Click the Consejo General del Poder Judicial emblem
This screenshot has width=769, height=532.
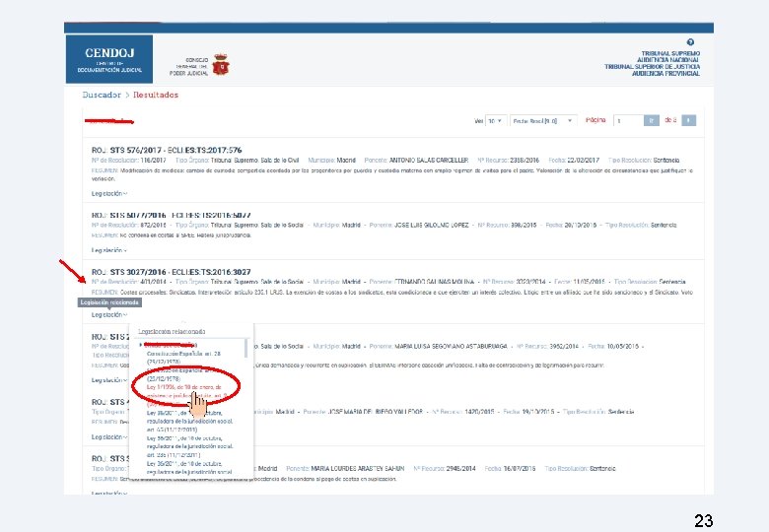click(221, 64)
